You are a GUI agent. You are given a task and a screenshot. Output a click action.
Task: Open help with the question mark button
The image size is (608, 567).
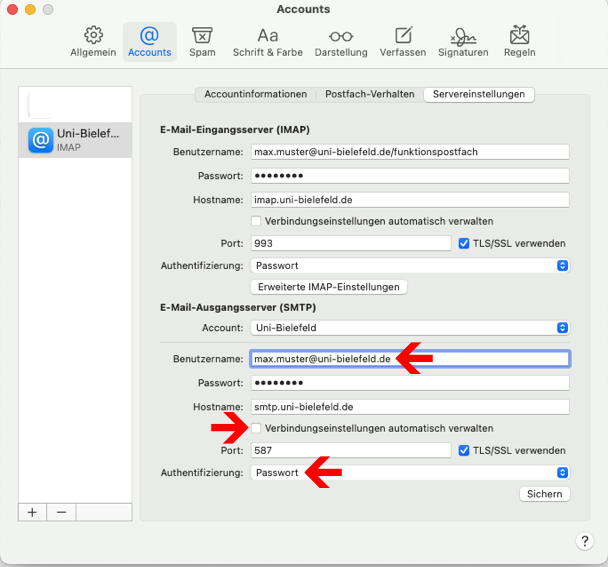pos(585,541)
